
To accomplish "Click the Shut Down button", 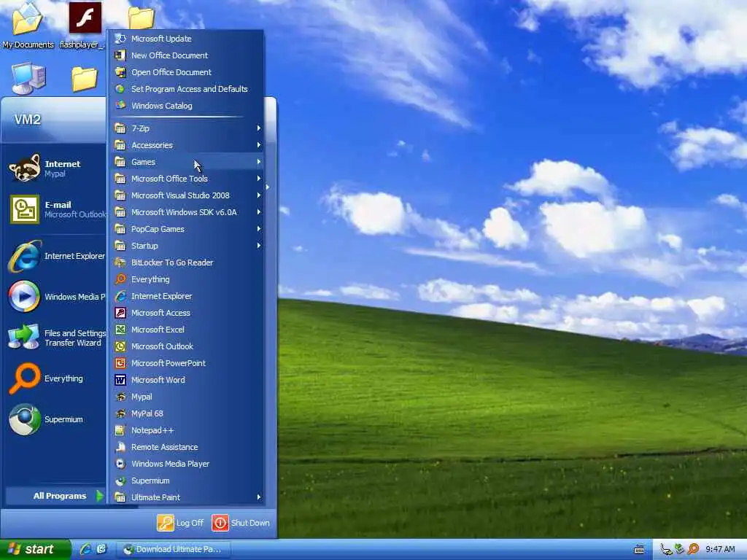I will [241, 523].
